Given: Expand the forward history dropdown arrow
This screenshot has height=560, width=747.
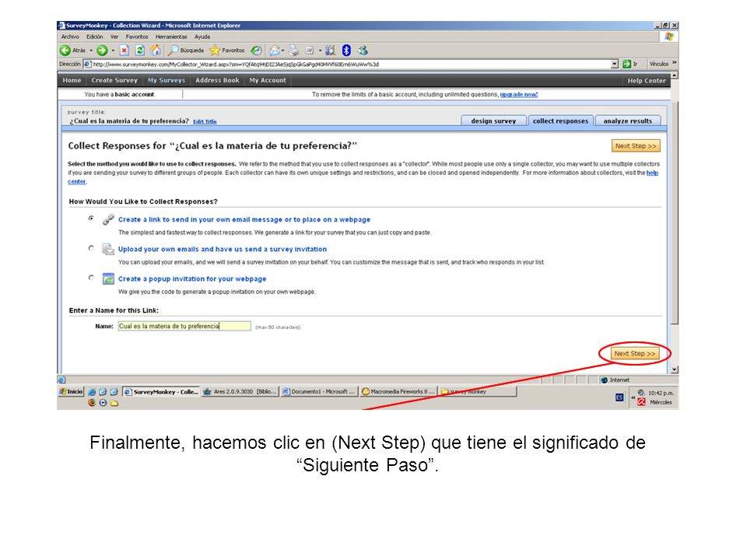Looking at the screenshot, I should (113, 51).
